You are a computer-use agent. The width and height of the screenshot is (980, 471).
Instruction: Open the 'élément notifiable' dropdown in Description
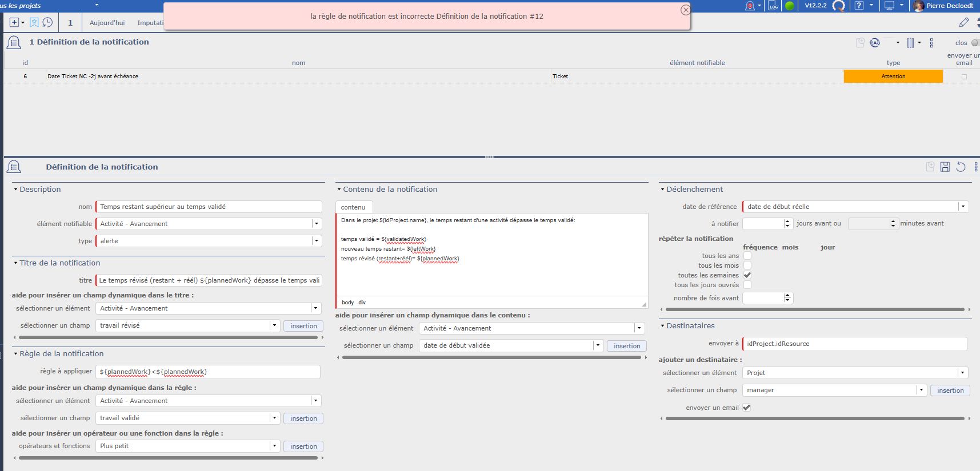[x=316, y=224]
